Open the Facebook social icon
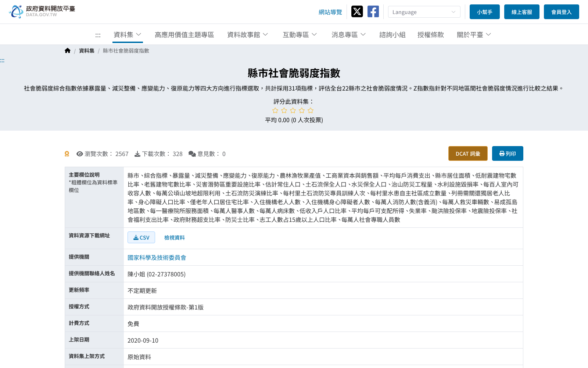This screenshot has width=588, height=368. [373, 11]
